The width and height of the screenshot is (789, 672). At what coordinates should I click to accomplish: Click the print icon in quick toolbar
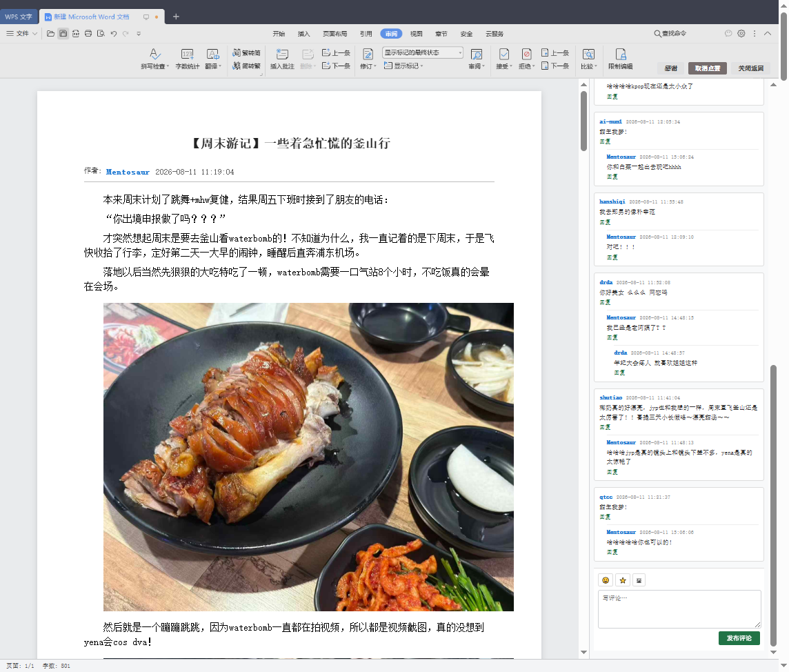pyautogui.click(x=88, y=33)
